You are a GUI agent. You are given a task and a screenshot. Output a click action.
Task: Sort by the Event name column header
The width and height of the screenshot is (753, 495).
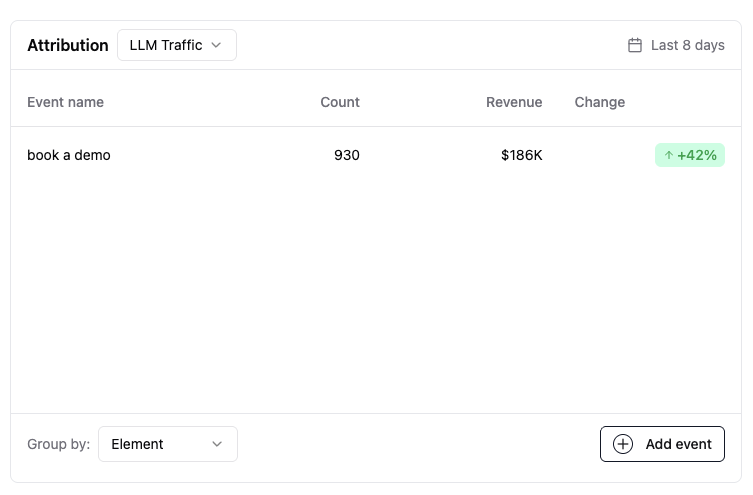pos(65,102)
